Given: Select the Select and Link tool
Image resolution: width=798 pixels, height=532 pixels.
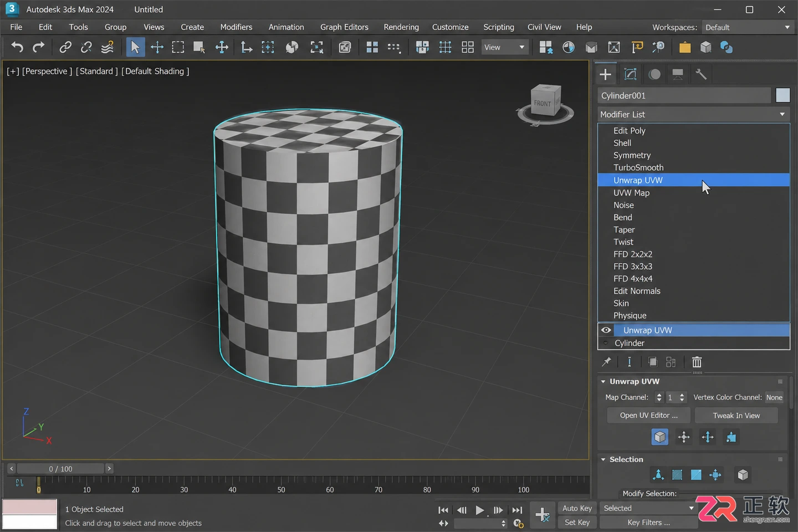Looking at the screenshot, I should (65, 48).
